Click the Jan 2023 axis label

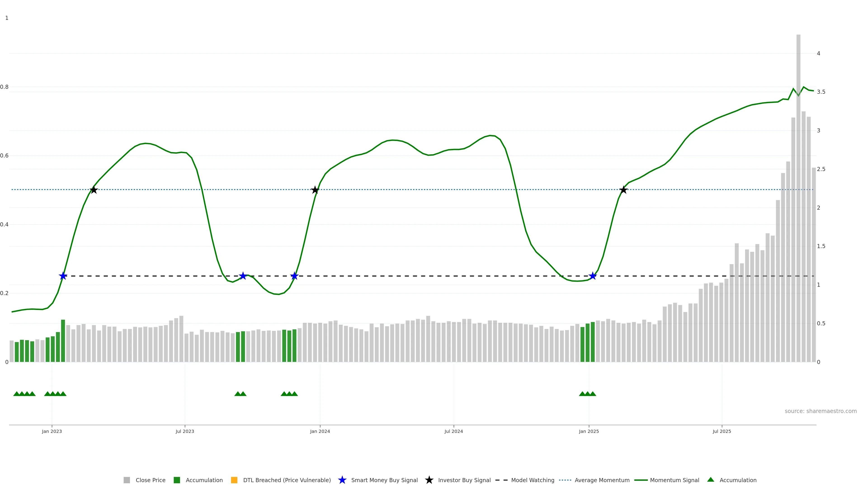tap(52, 432)
